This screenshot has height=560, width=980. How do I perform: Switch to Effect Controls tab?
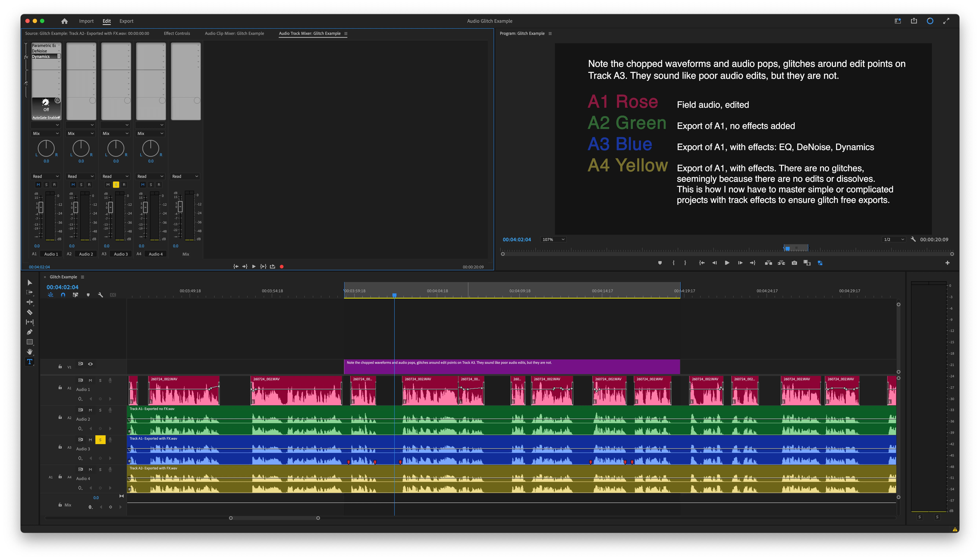[x=177, y=33]
